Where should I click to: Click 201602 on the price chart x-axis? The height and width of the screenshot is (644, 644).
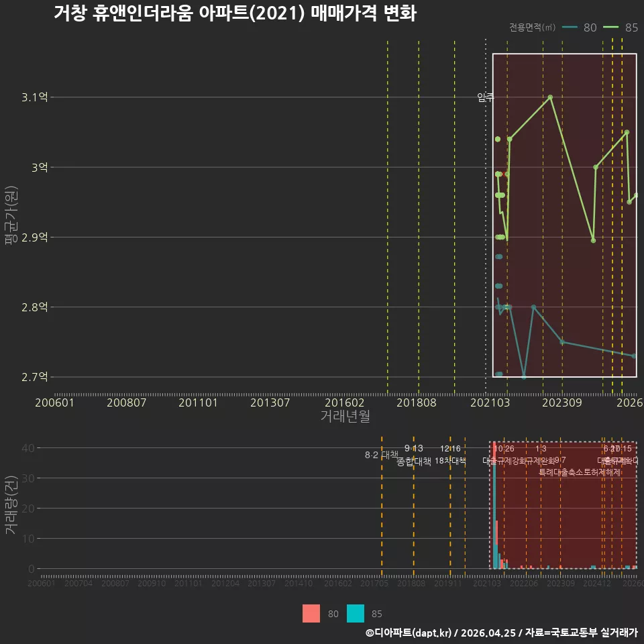coord(344,402)
